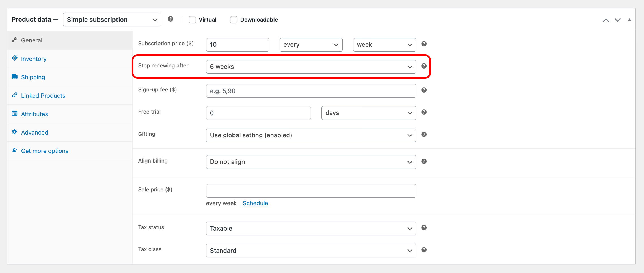Switch to the Attributes tab
The width and height of the screenshot is (644, 273).
coord(70,114)
